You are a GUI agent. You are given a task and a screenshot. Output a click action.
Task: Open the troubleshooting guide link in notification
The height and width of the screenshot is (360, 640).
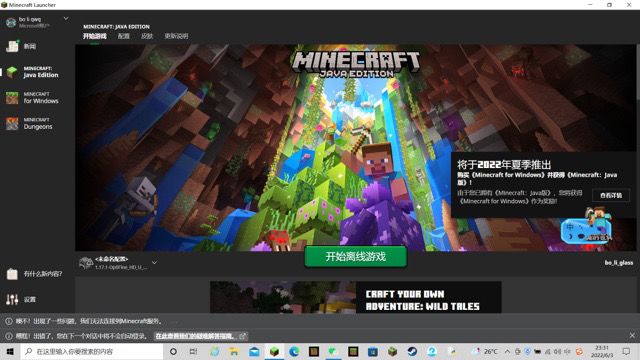click(x=200, y=336)
